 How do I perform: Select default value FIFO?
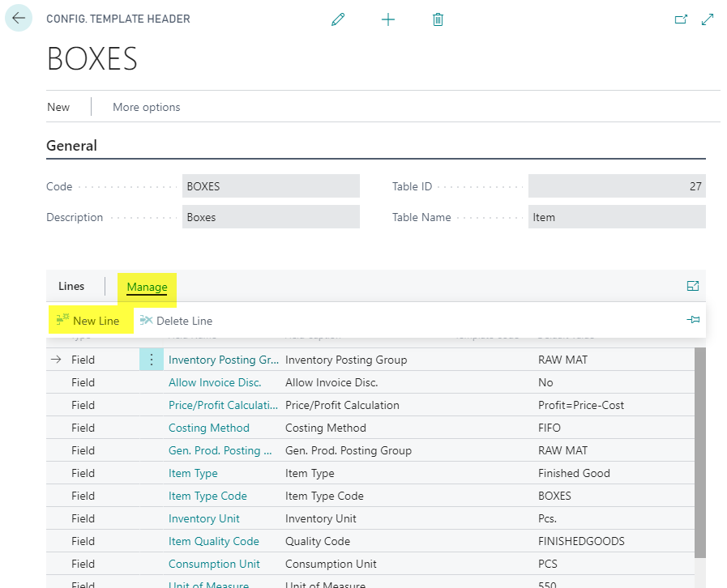pyautogui.click(x=549, y=428)
